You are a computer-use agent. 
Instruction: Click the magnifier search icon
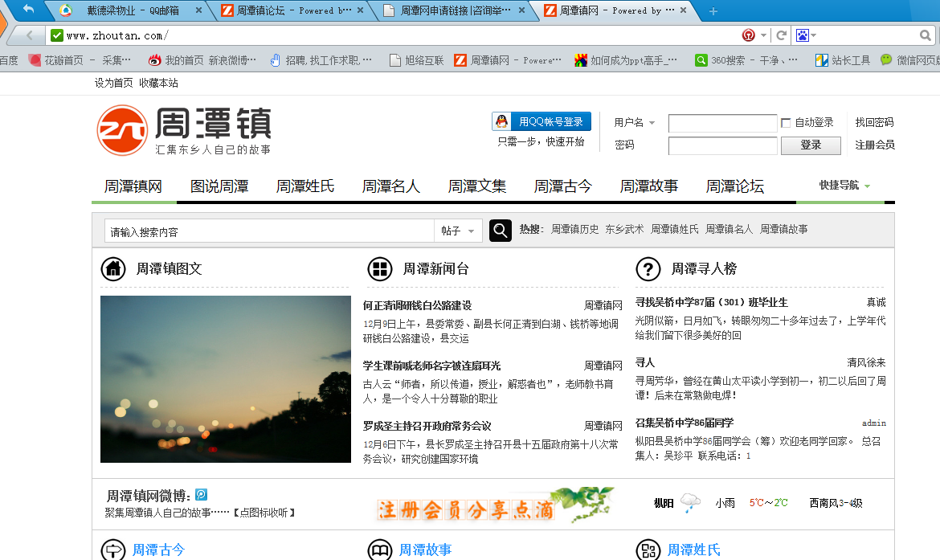(500, 231)
